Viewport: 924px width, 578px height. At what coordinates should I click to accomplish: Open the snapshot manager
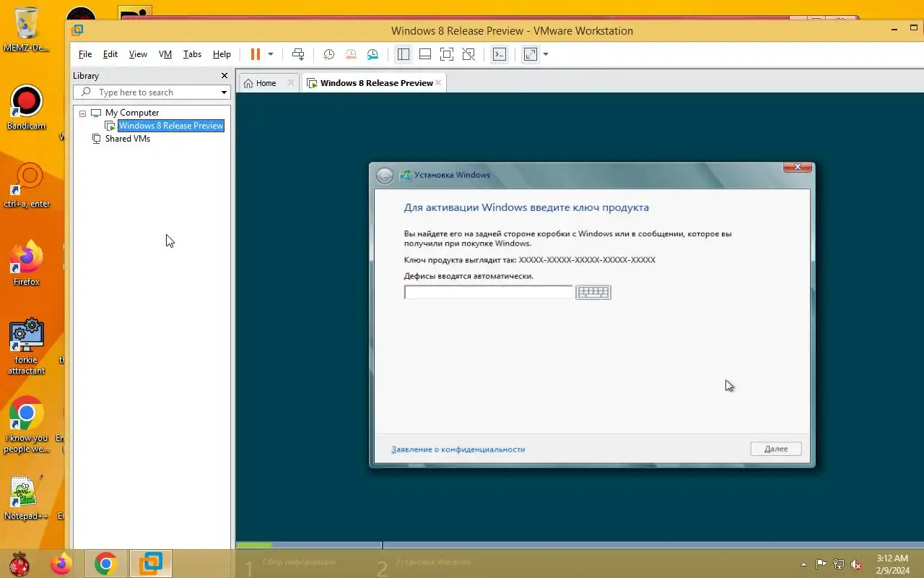pos(372,54)
